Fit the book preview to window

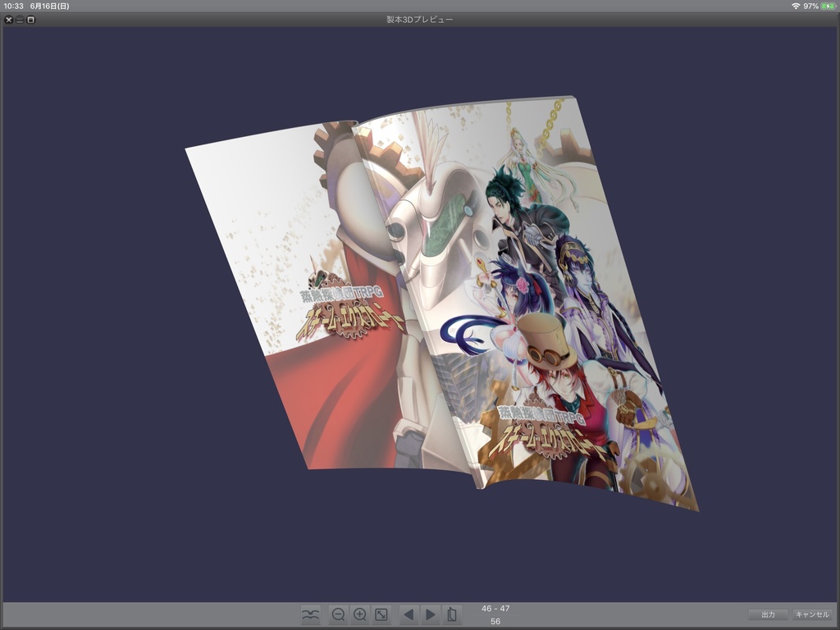click(x=381, y=614)
